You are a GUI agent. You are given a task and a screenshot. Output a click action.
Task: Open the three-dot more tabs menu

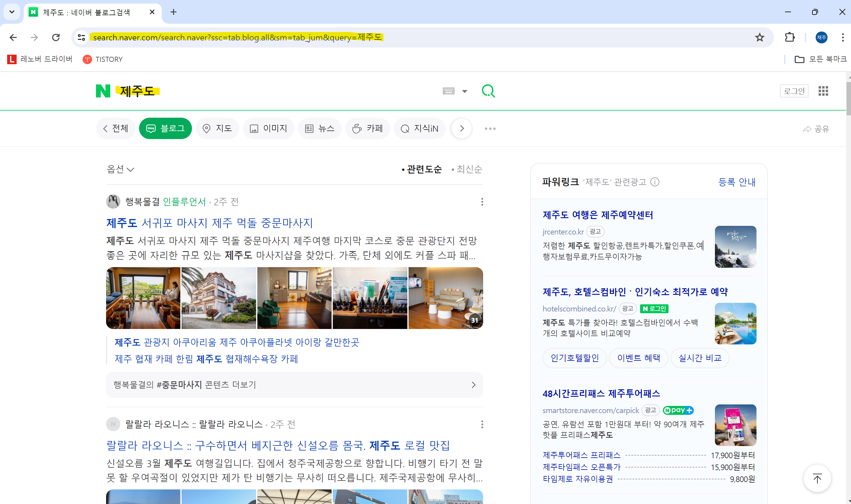click(x=490, y=129)
